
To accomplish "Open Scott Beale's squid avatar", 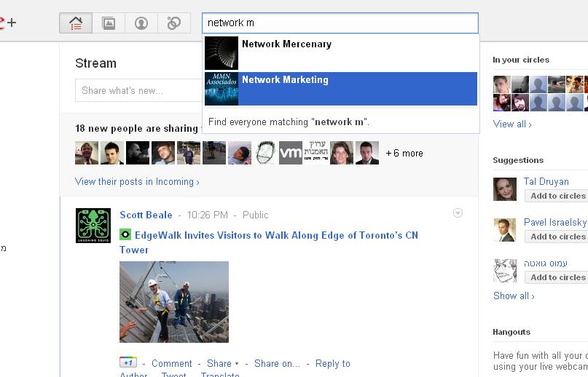I will point(93,226).
